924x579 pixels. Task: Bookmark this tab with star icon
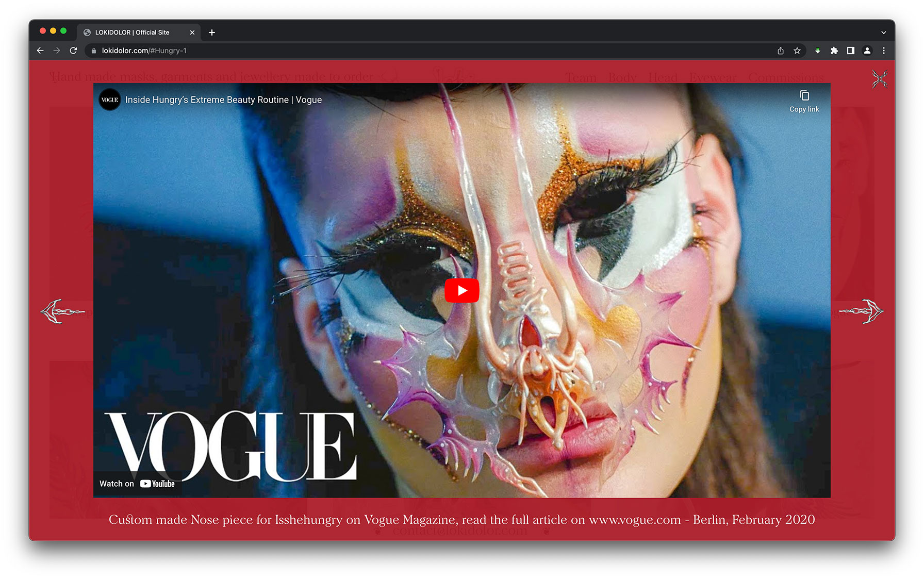pos(797,51)
